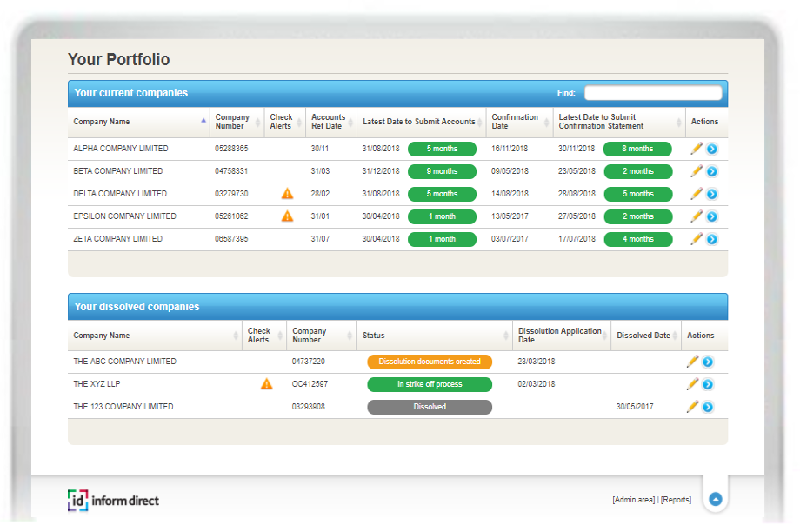
Task: Click the blue arrow icon for BETA COMPANY LIMITED
Action: pyautogui.click(x=711, y=171)
